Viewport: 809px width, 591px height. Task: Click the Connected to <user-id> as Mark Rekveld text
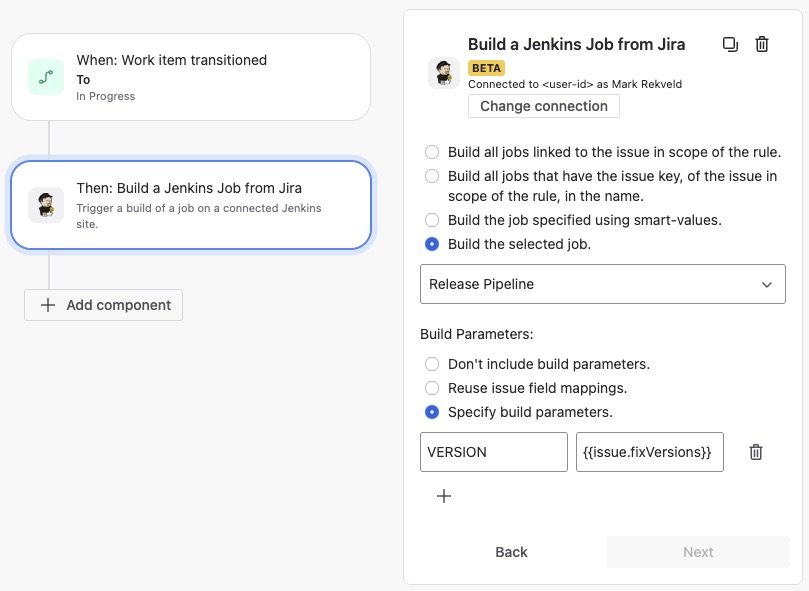[575, 84]
